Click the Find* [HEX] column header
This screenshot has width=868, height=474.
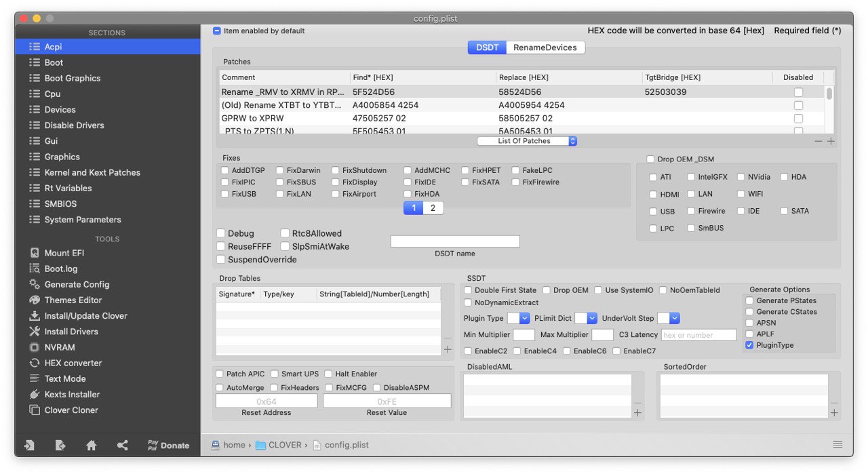423,77
